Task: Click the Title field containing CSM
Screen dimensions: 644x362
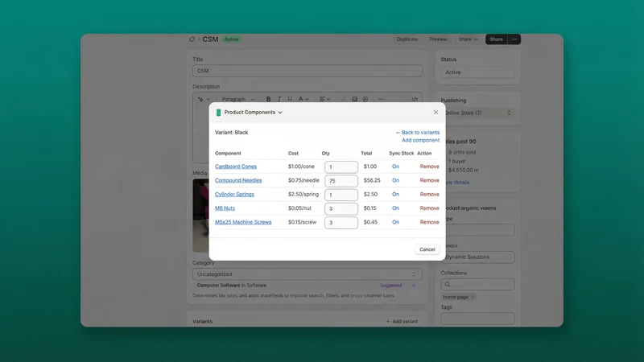Action: click(308, 71)
